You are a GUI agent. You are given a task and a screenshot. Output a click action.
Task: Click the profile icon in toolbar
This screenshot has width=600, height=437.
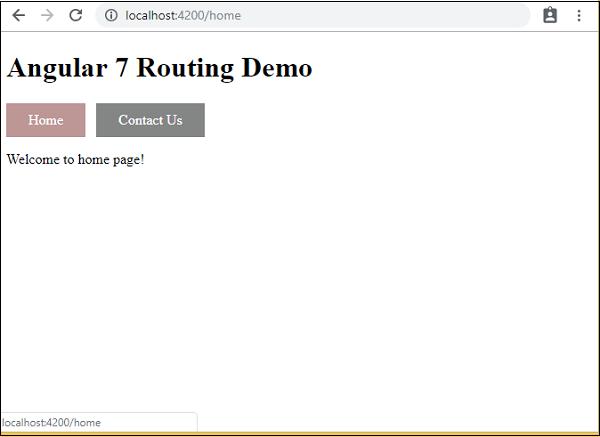pos(550,16)
